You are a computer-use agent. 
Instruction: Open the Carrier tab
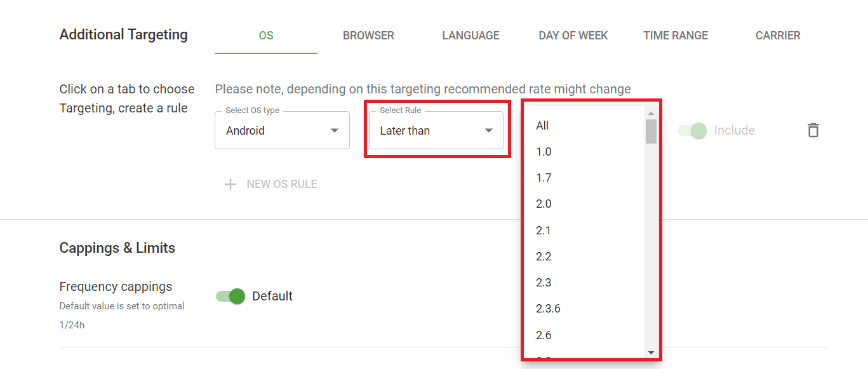click(778, 36)
